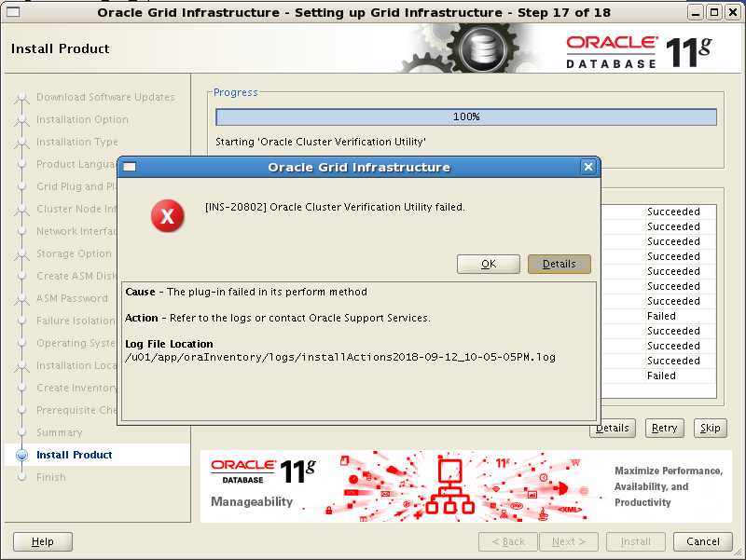Click the 100% progress bar
The image size is (746, 560).
[x=466, y=117]
